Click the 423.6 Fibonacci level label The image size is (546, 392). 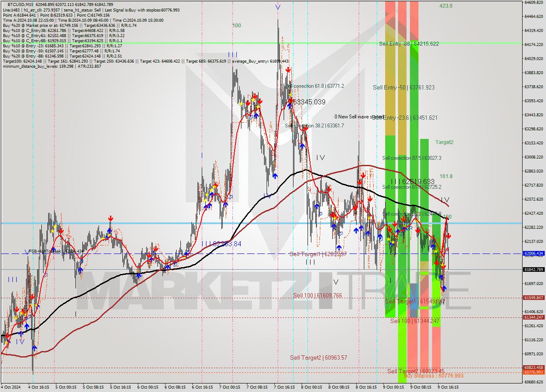tap(446, 6)
